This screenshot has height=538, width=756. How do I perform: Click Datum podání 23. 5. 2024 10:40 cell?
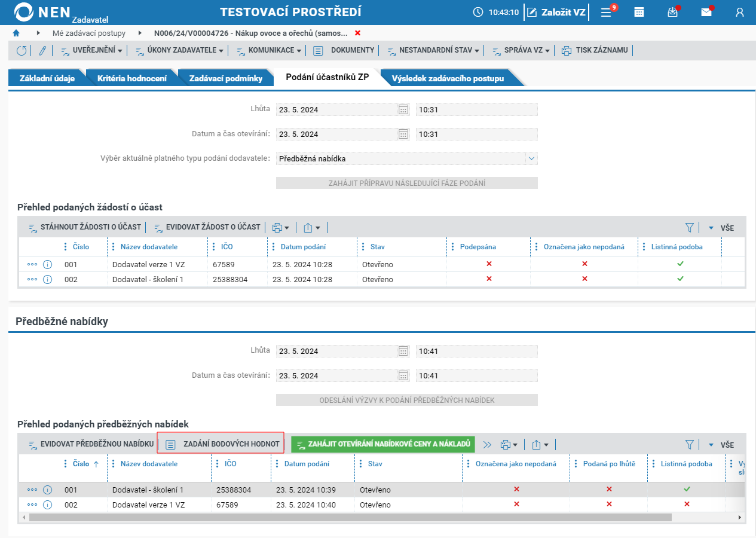pos(313,505)
